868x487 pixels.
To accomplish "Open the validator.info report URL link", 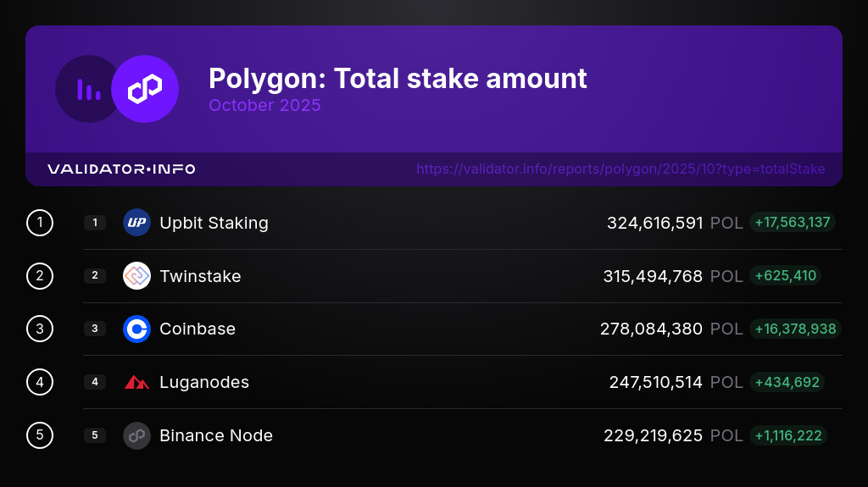I will coord(620,169).
